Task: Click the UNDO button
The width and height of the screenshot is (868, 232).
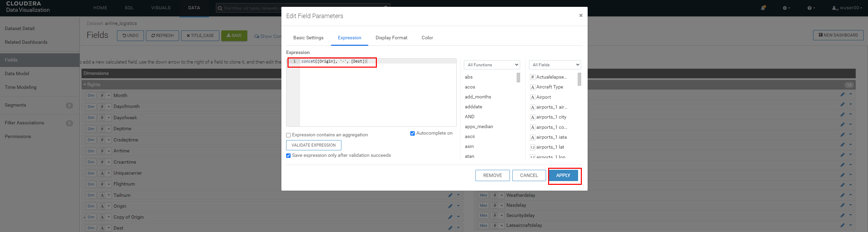Action: coord(131,36)
